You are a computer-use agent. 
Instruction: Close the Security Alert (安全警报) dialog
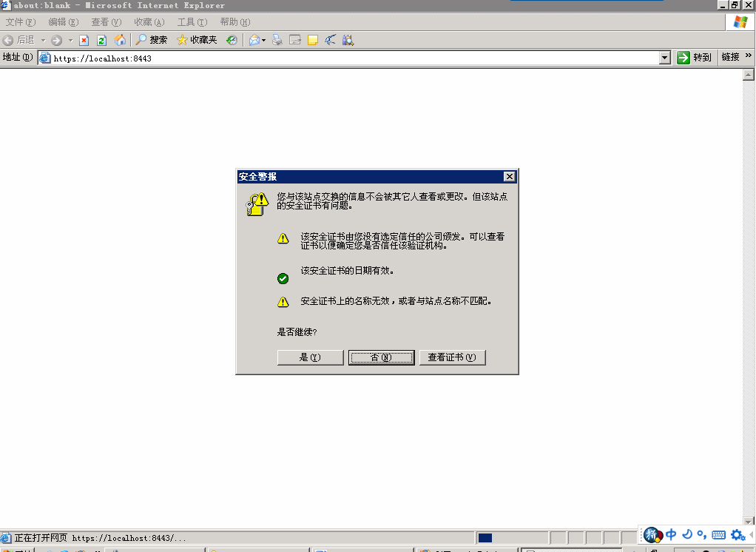[x=509, y=176]
